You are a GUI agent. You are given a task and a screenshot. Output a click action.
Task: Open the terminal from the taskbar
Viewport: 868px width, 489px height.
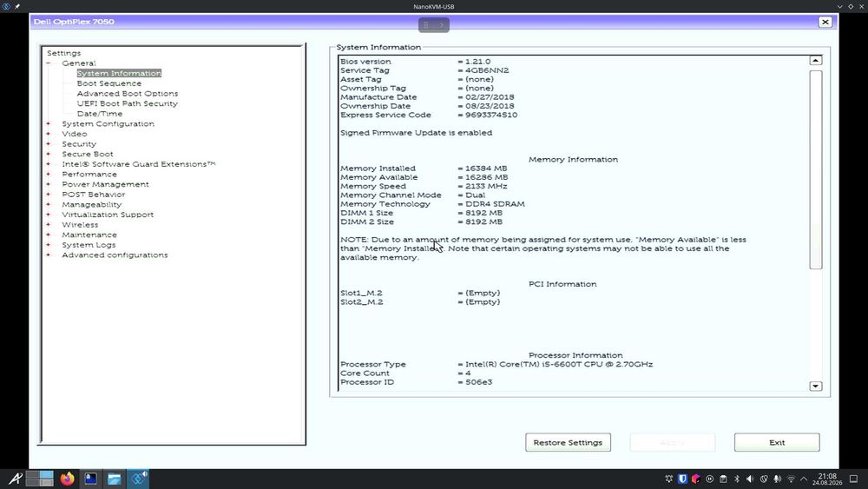click(91, 479)
